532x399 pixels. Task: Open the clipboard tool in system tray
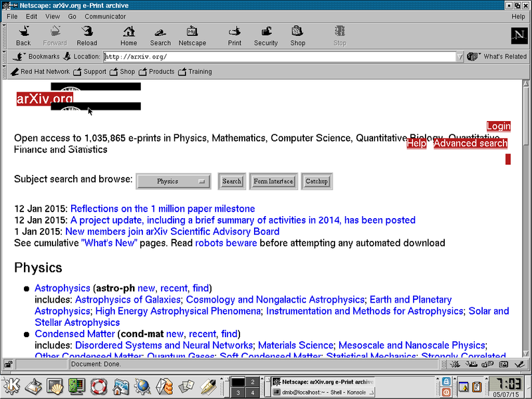[x=477, y=386]
